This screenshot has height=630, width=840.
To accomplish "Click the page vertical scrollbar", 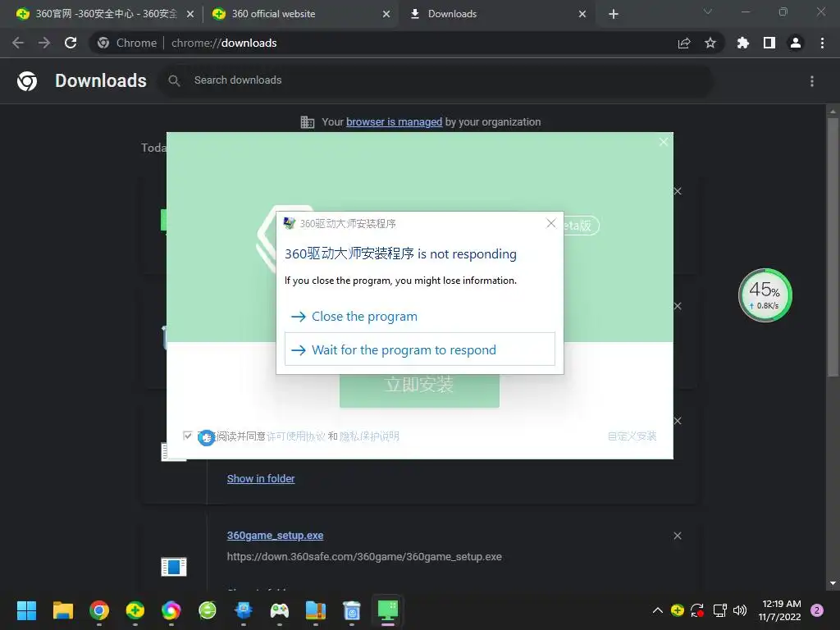I will [x=833, y=246].
